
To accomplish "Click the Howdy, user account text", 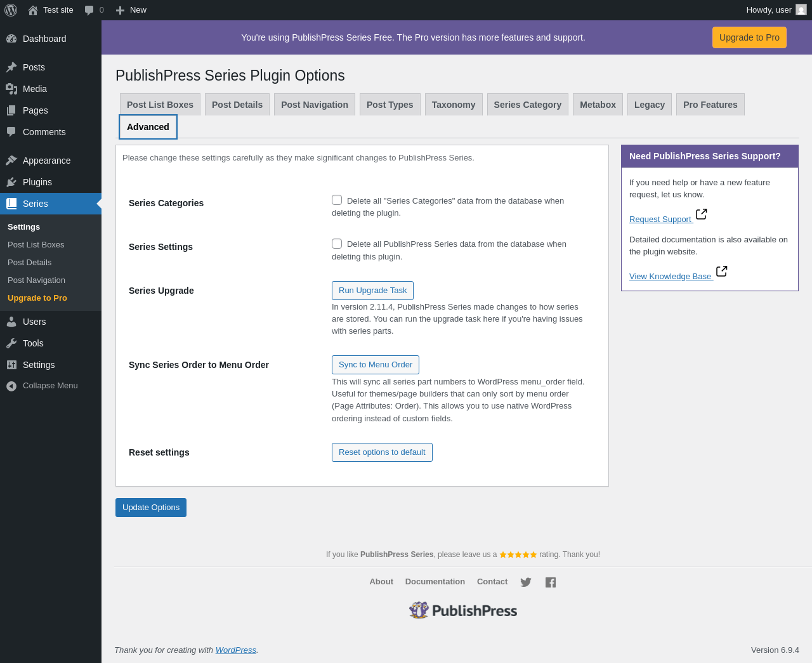I will (769, 10).
